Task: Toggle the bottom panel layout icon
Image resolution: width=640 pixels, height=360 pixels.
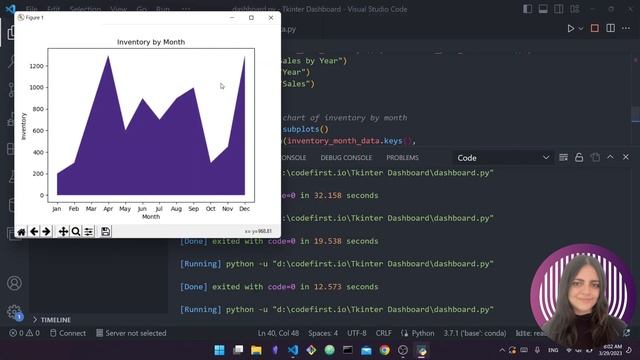Action: [x=543, y=9]
